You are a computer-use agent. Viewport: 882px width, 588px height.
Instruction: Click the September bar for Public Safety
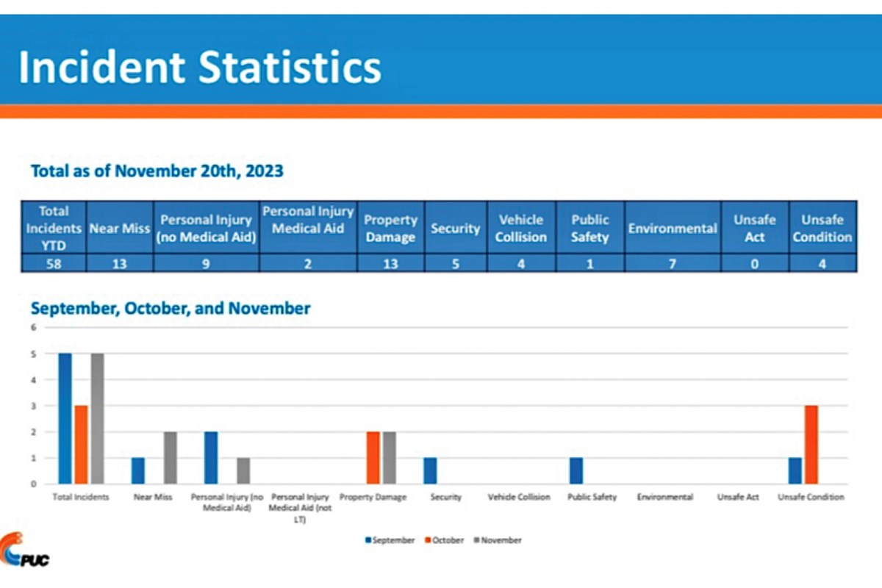pyautogui.click(x=576, y=471)
